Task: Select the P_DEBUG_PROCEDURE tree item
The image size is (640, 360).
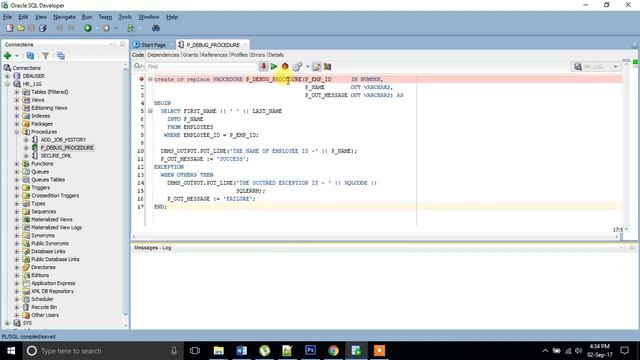Action: [67, 148]
